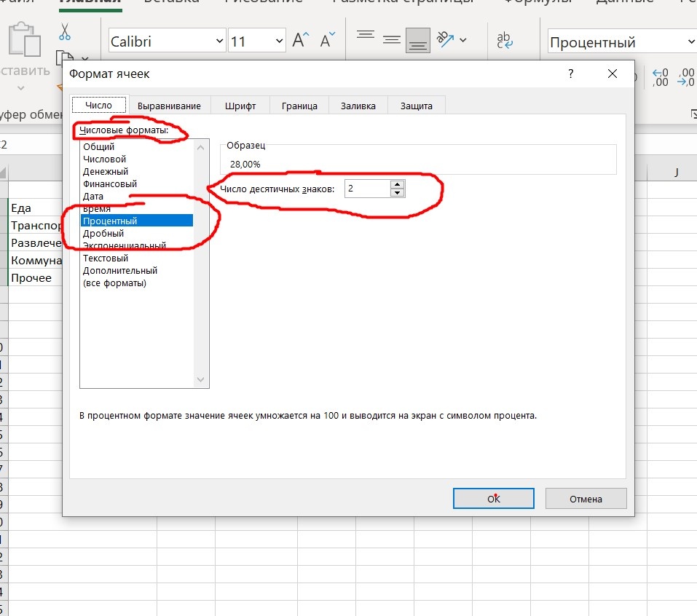This screenshot has height=616, width=697.
Task: Switch to the Шрифт tab
Action: click(x=240, y=106)
